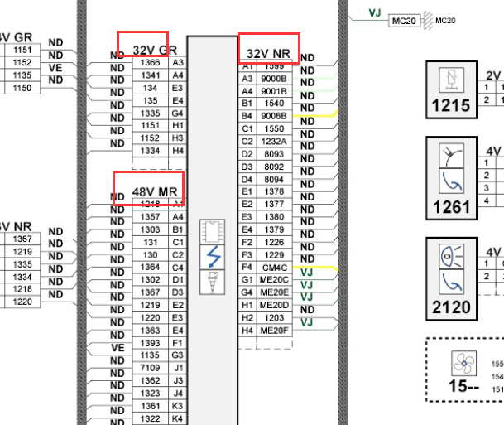This screenshot has height=425, width=504.
Task: Select wire 1540 on pin B1
Action: point(274,104)
